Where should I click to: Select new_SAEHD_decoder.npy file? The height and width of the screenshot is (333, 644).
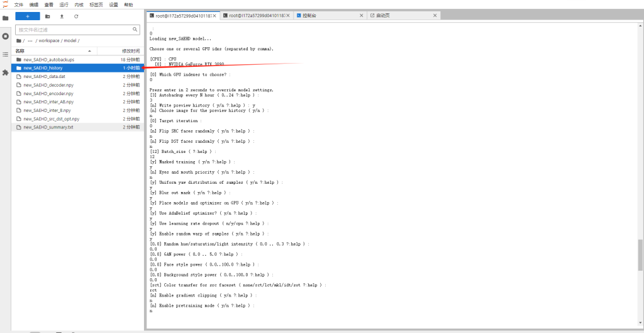pos(78,85)
